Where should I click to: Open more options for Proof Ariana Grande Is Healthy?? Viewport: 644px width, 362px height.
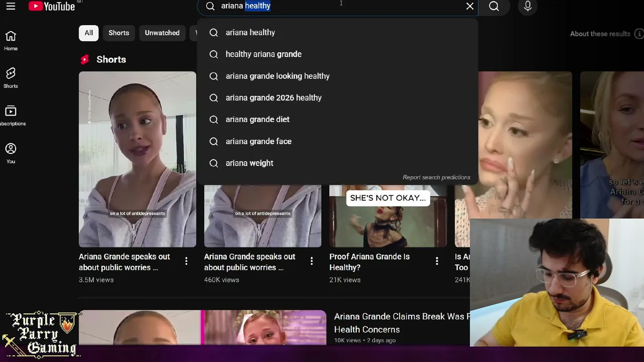pos(437,261)
